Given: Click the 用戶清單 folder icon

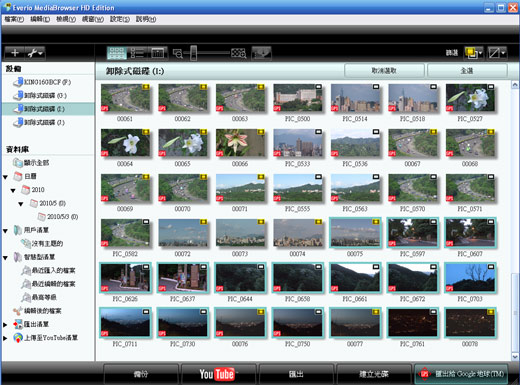Looking at the screenshot, I should tap(17, 230).
